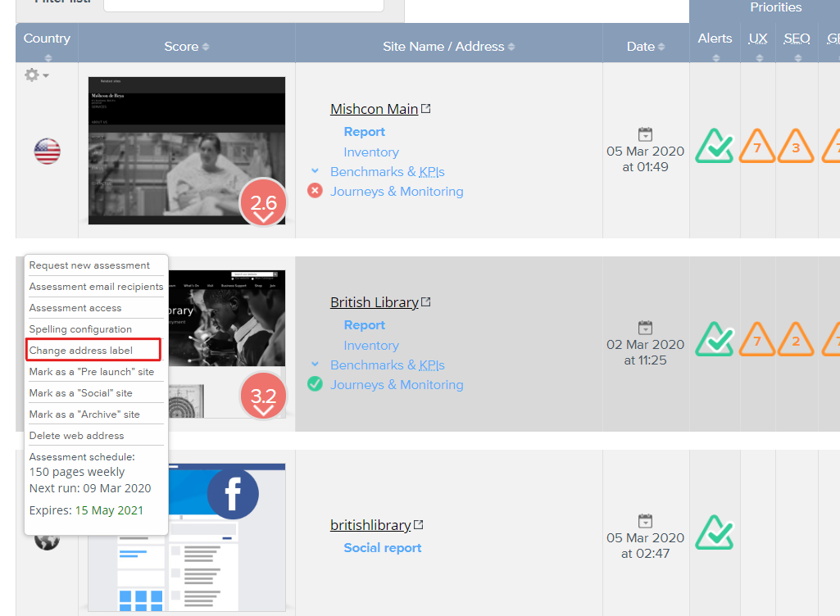Open Journeys & Monitoring for Mishcon Main
Viewport: 840px width, 616px height.
point(397,191)
